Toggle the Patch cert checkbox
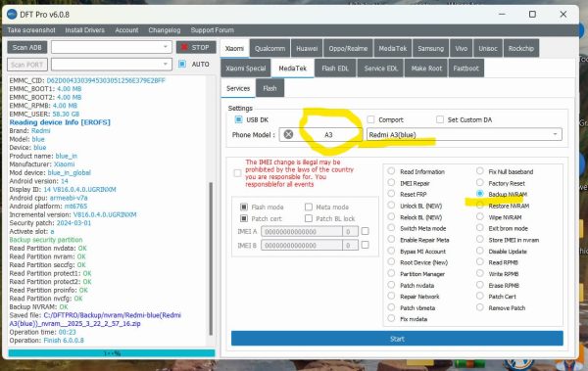The width and height of the screenshot is (588, 371). (244, 218)
